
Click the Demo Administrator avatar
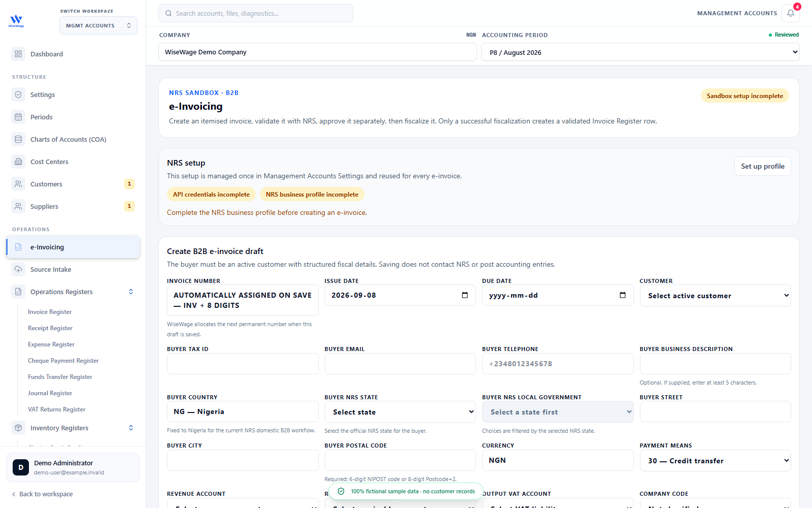(x=21, y=467)
